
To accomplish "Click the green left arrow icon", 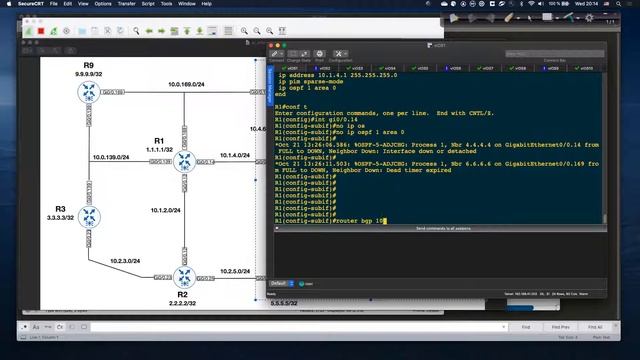I will point(149,31).
